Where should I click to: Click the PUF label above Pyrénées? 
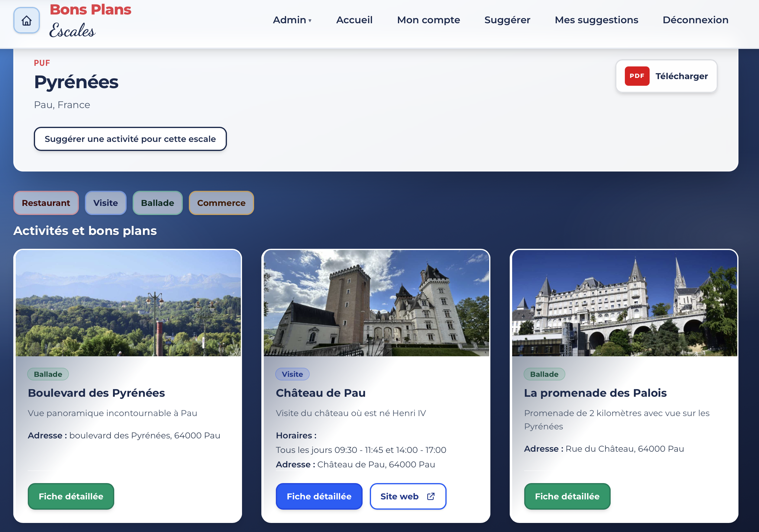(x=42, y=62)
